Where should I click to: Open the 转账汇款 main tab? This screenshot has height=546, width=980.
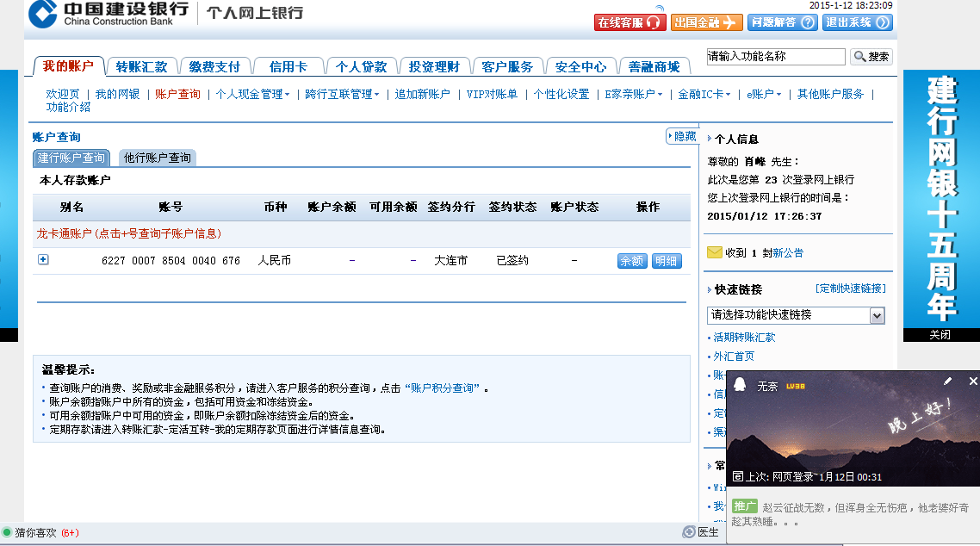[141, 67]
